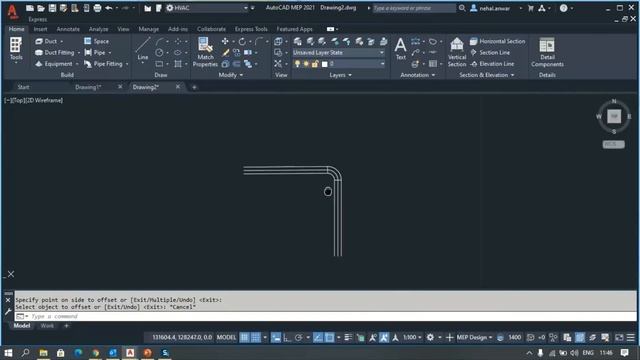The image size is (640, 360).
Task: Toggle layer on/off lightbulb icon
Action: pyautogui.click(x=297, y=64)
